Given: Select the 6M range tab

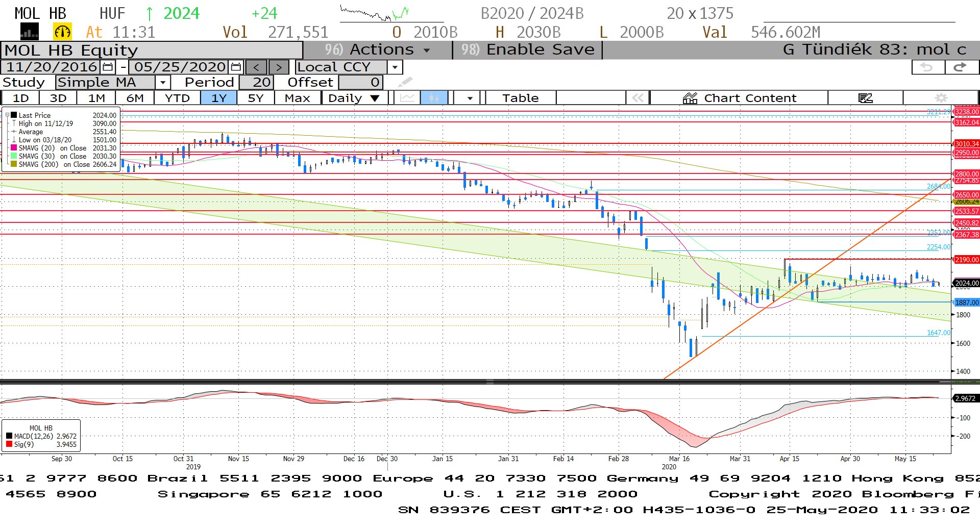Looking at the screenshot, I should pyautogui.click(x=135, y=98).
